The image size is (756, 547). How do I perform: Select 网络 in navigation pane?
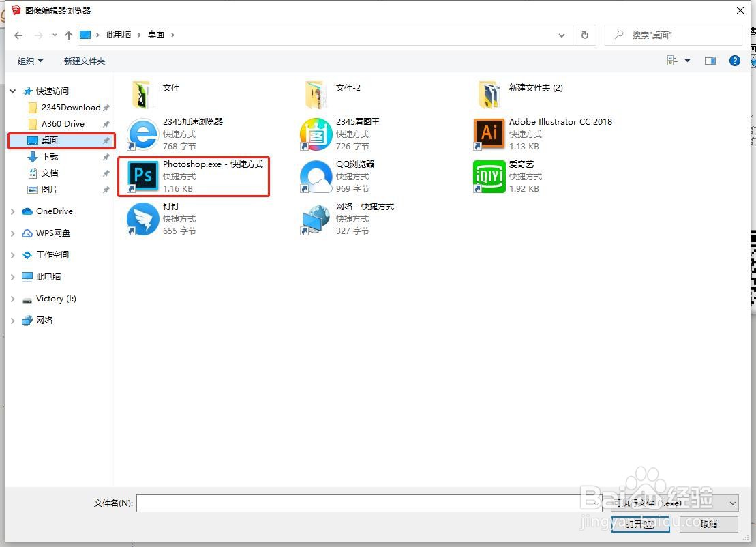[x=44, y=321]
